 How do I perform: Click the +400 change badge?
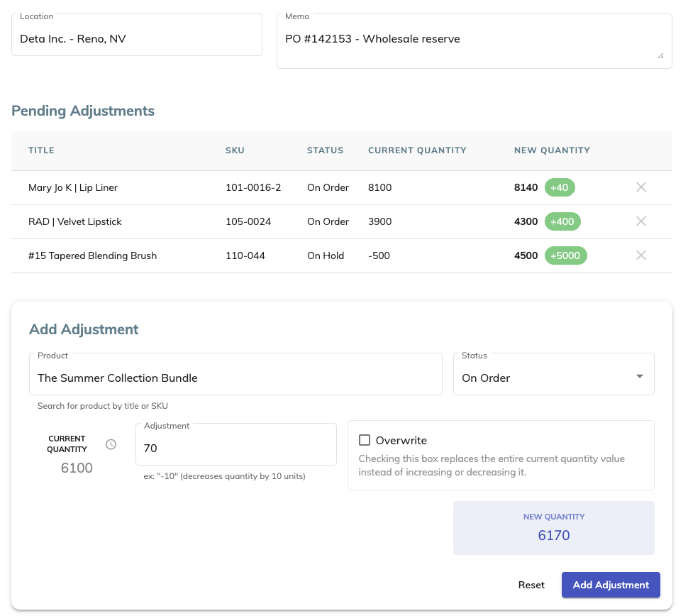point(562,221)
